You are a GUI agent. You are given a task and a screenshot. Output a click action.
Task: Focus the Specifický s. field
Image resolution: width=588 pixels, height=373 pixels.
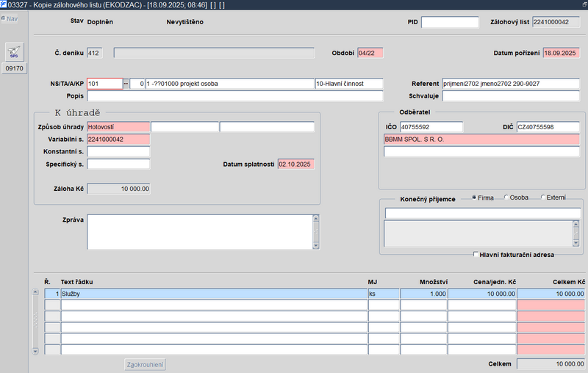pos(118,164)
